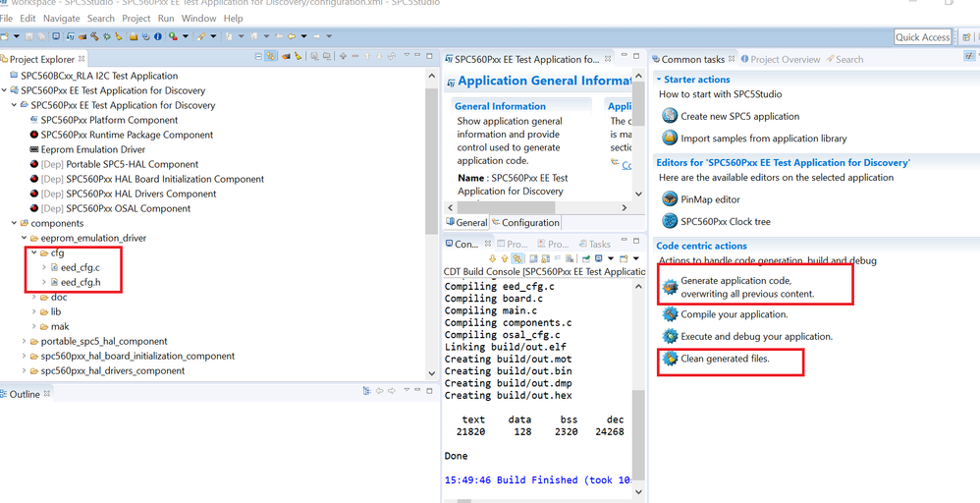Switch to the Tasks tab
The image size is (980, 503).
click(x=594, y=244)
